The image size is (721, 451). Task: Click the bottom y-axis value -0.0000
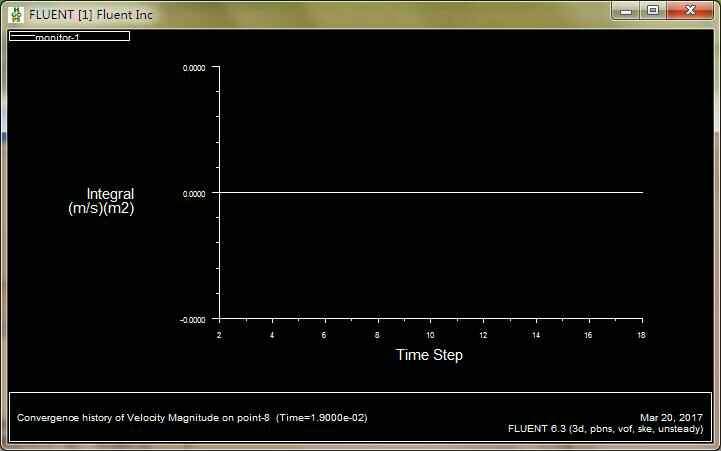(x=193, y=320)
